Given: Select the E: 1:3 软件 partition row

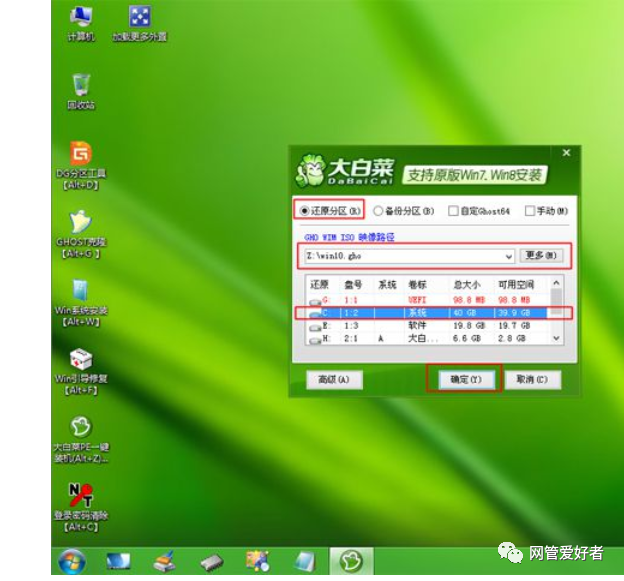Looking at the screenshot, I should pyautogui.click(x=428, y=326).
